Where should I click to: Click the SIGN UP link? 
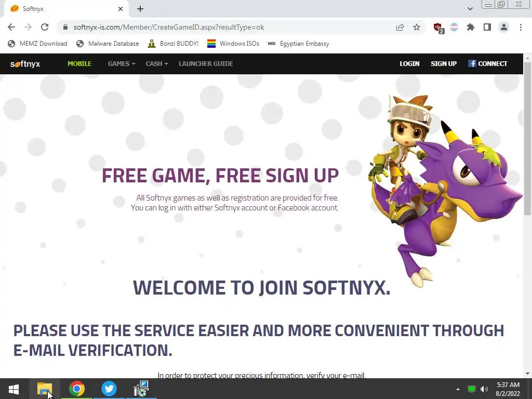click(x=444, y=64)
